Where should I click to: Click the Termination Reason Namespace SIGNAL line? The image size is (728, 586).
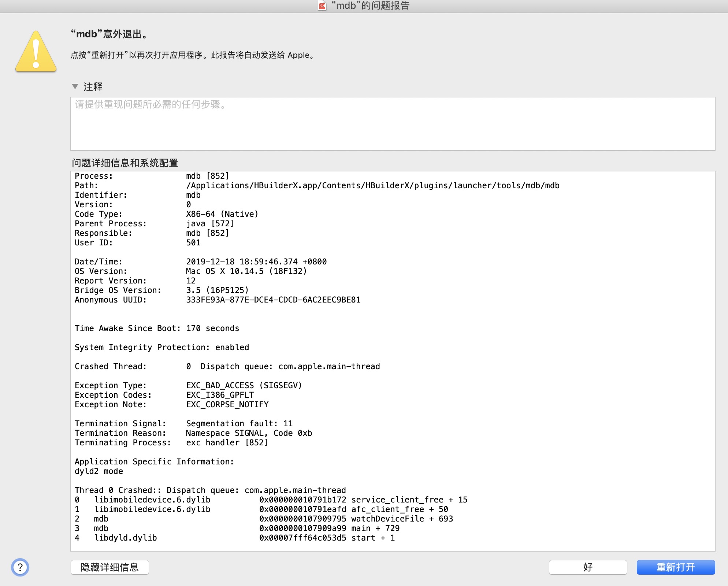click(x=193, y=433)
